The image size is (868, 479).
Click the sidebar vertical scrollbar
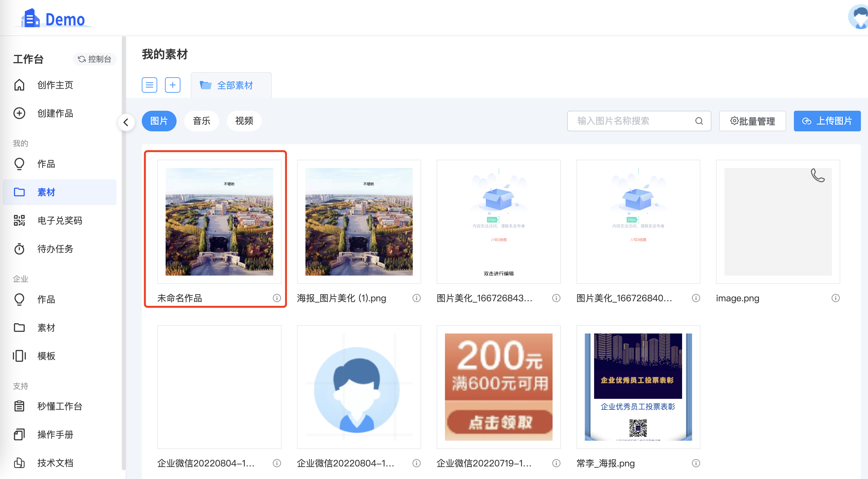(123, 252)
